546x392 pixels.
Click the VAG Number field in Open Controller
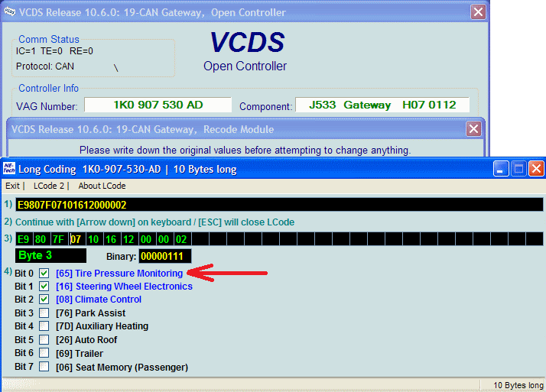coord(158,105)
